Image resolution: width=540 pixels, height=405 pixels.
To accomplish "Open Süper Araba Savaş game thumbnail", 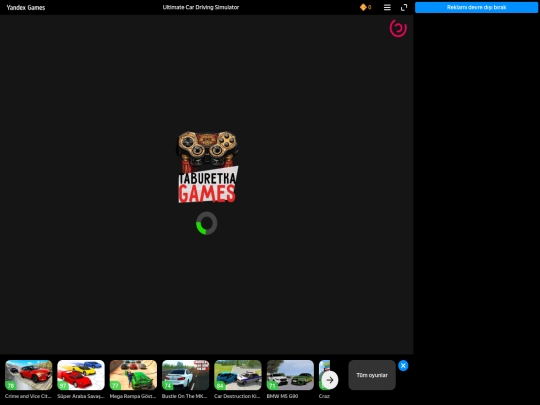I will pos(81,375).
